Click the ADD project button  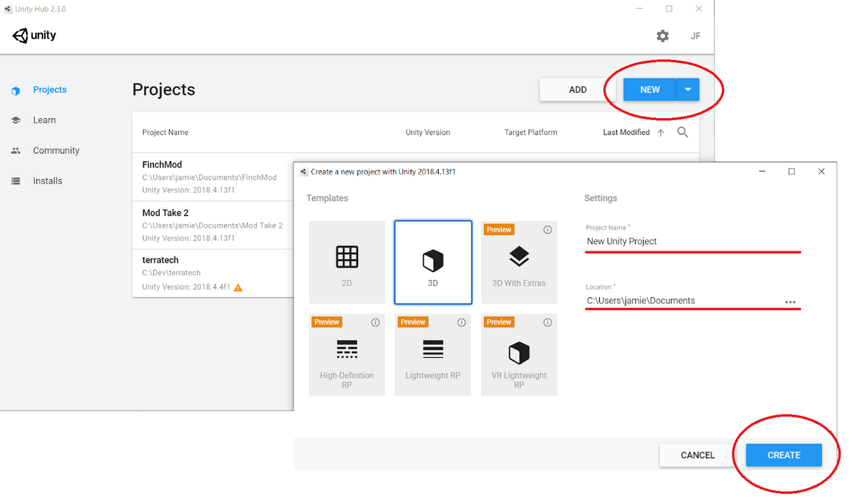(x=578, y=89)
